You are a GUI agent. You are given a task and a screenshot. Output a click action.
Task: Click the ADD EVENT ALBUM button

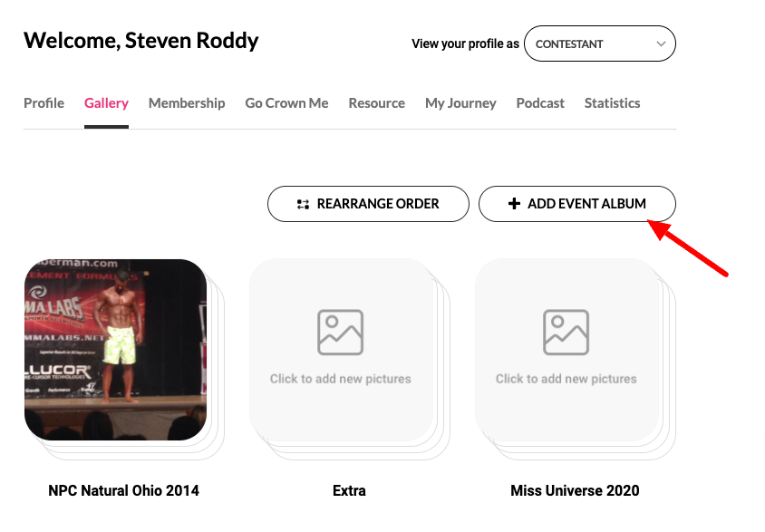click(x=577, y=204)
